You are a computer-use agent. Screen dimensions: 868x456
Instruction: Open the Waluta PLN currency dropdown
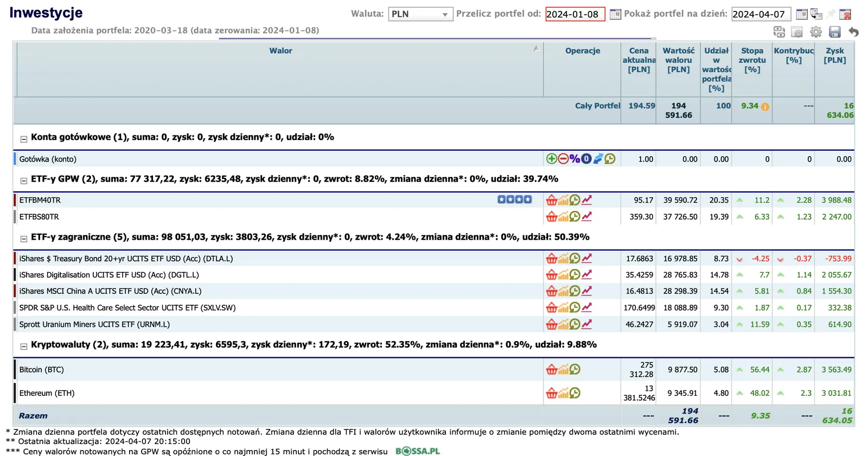[x=420, y=14]
